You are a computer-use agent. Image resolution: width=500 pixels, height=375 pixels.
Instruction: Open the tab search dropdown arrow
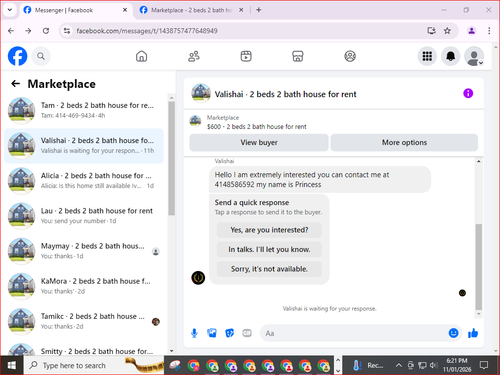[10, 10]
